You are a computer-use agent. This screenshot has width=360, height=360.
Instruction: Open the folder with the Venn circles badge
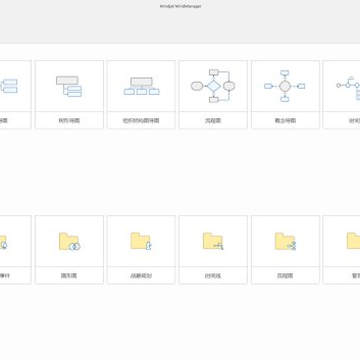(x=69, y=250)
